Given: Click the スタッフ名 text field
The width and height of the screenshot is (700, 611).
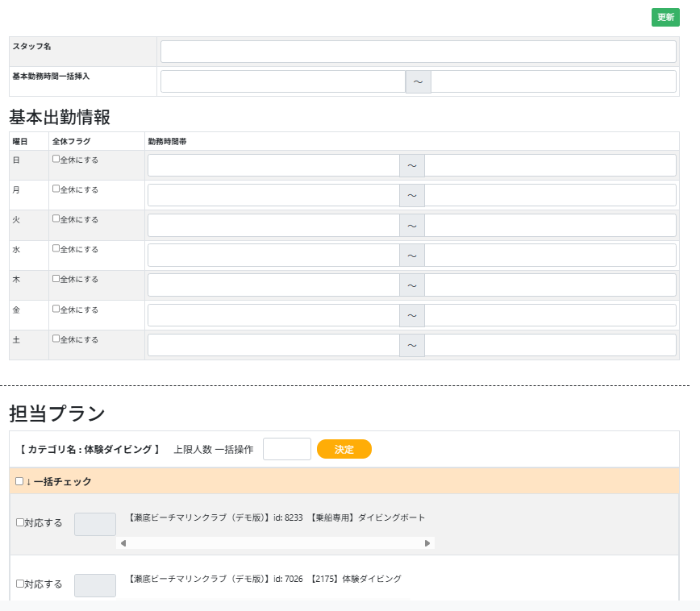Looking at the screenshot, I should pyautogui.click(x=418, y=52).
